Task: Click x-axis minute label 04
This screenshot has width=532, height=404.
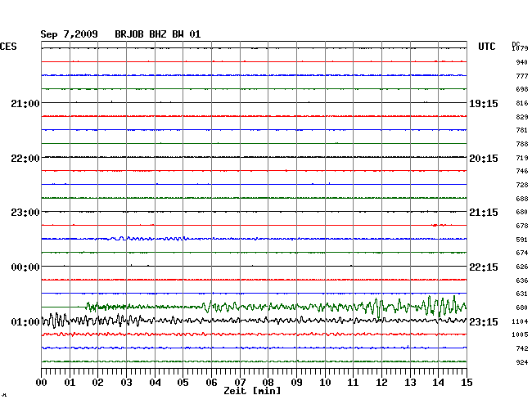Action: pos(155,383)
